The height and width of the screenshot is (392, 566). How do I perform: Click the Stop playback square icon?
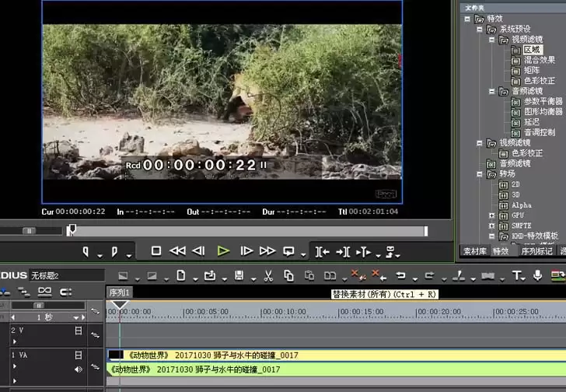[156, 250]
